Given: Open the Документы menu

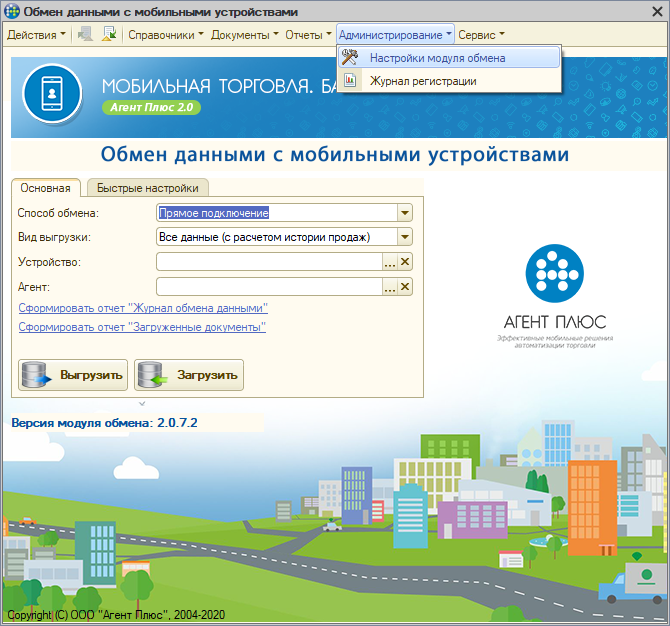Looking at the screenshot, I should pos(244,35).
